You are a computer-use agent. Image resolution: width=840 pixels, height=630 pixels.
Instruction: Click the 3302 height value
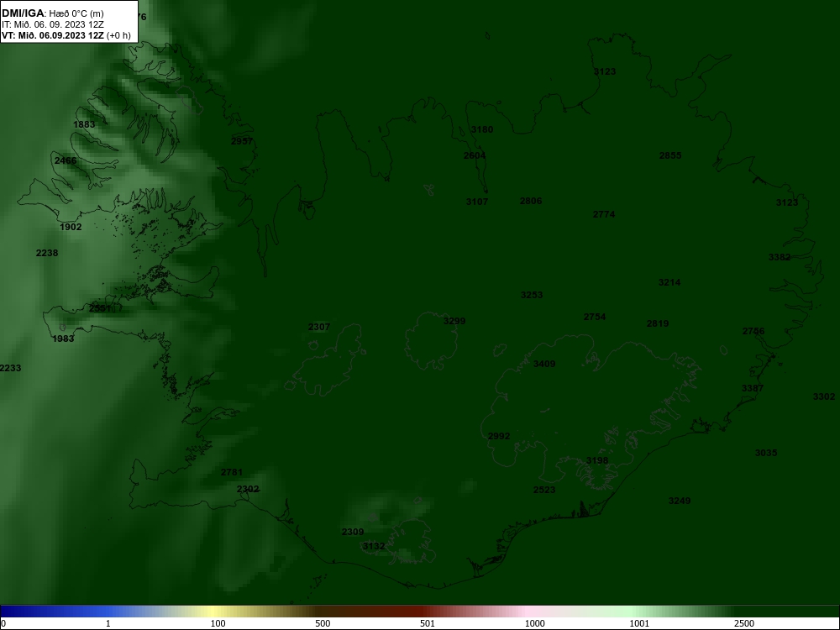point(824,397)
